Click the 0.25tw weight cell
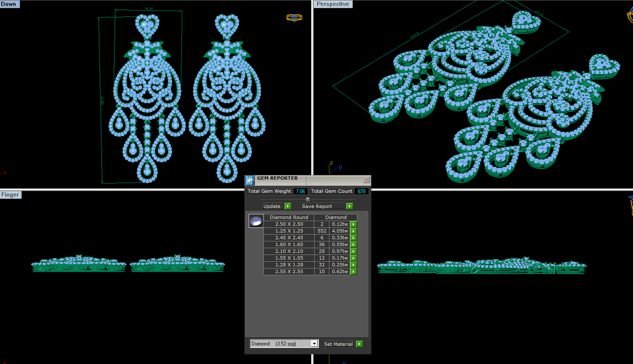Image resolution: width=633 pixels, height=364 pixels. click(x=339, y=265)
